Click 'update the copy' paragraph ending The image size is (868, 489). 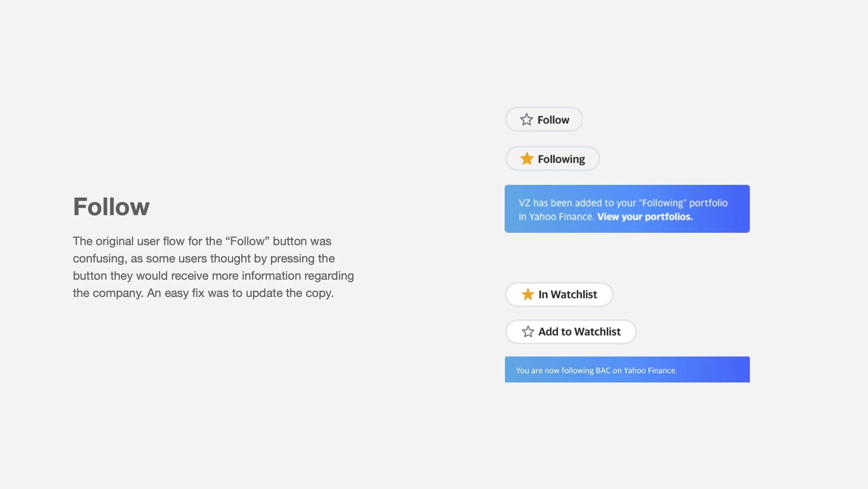pos(289,293)
